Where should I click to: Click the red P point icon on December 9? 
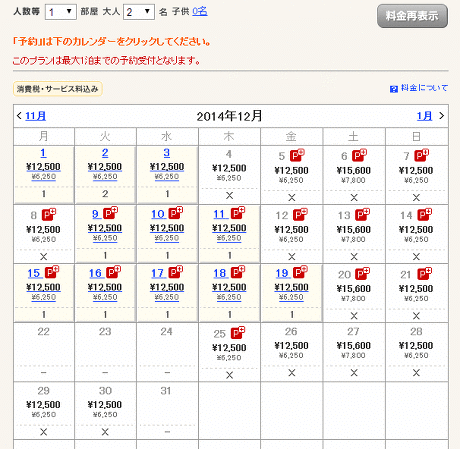pos(111,213)
